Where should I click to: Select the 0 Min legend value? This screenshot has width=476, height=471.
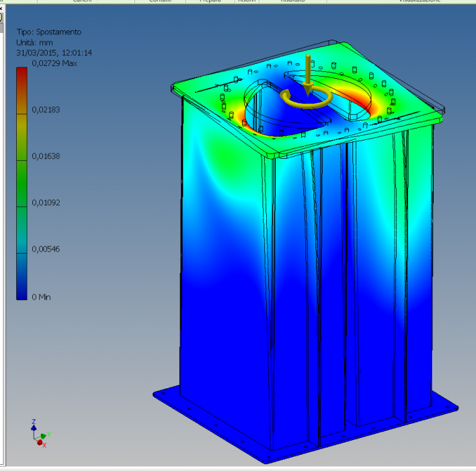coord(42,297)
